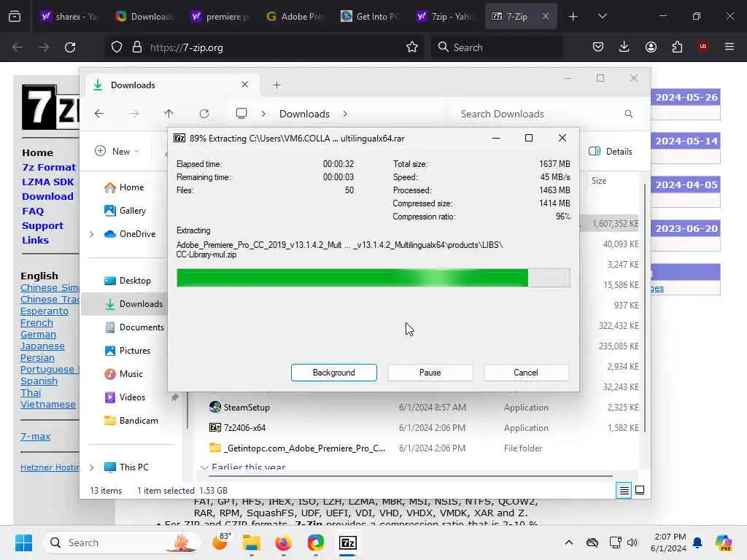Open Firefox application hamburger menu
Screen dimensions: 747x560
tap(729, 47)
